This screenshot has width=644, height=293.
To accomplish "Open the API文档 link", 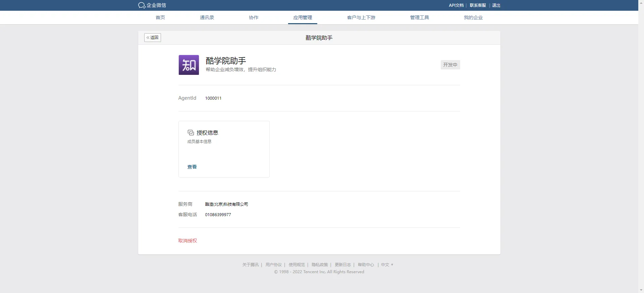I will click(x=456, y=5).
